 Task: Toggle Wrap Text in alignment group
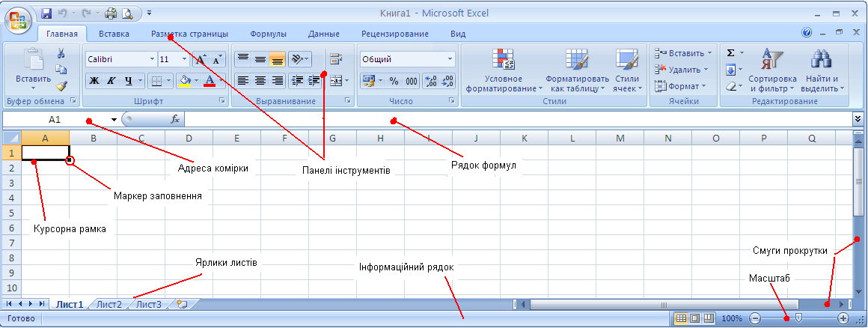[336, 58]
